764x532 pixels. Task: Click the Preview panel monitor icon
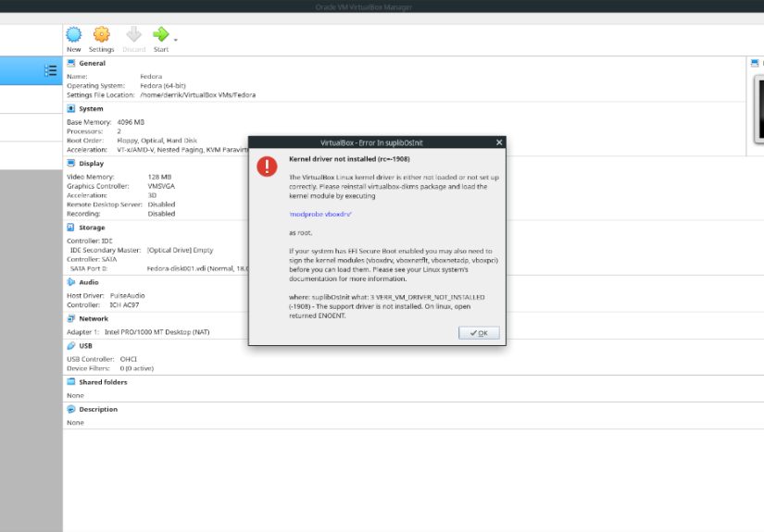755,63
